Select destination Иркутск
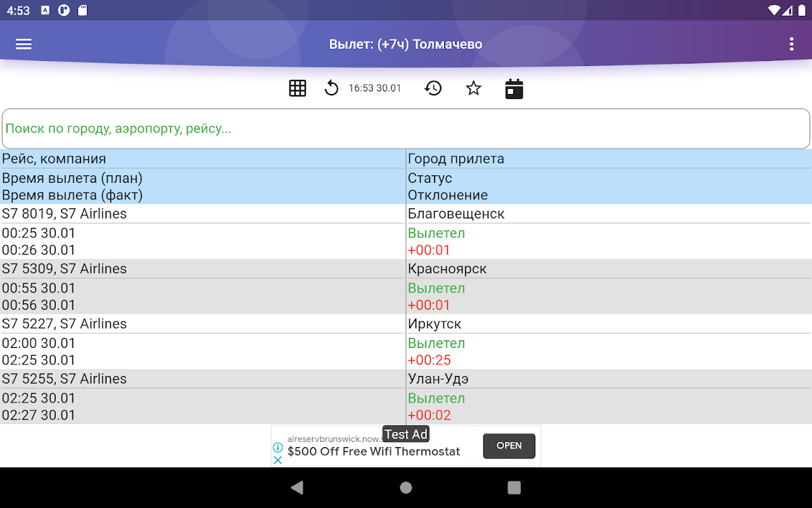 (x=435, y=324)
